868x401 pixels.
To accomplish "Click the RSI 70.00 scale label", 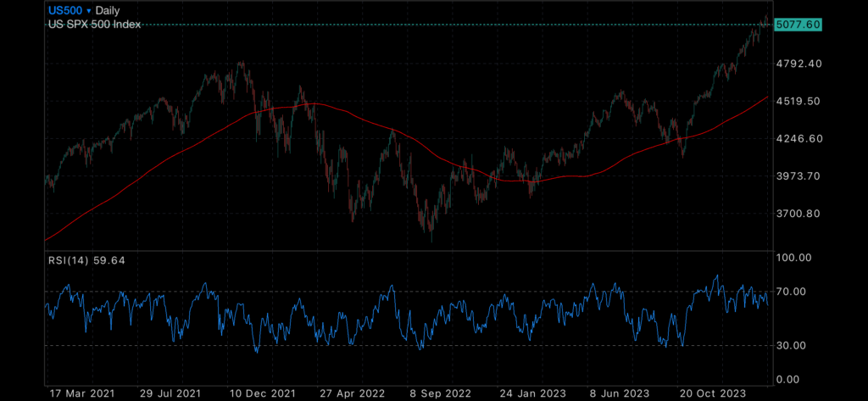I will tap(792, 292).
